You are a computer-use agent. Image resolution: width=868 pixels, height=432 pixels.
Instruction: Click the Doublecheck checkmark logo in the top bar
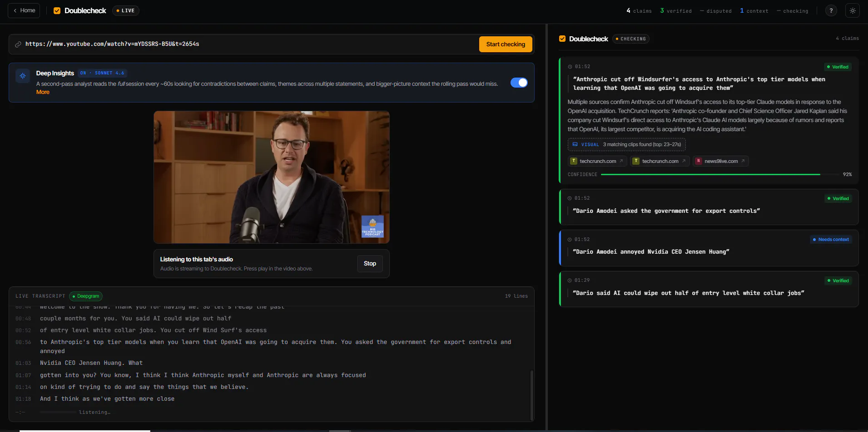[57, 10]
